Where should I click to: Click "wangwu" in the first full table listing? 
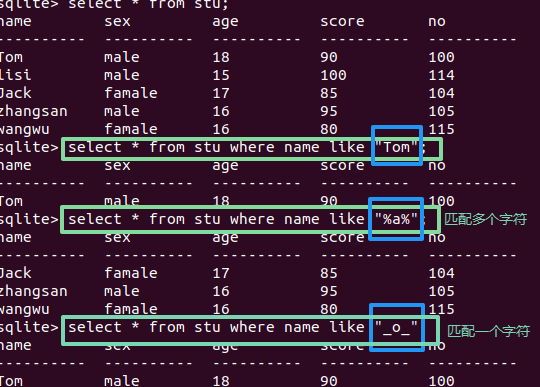(x=24, y=130)
